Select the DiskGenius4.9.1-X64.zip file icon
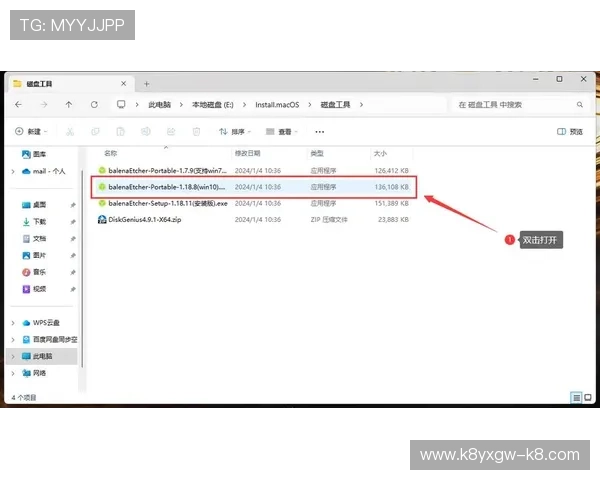 pyautogui.click(x=101, y=219)
